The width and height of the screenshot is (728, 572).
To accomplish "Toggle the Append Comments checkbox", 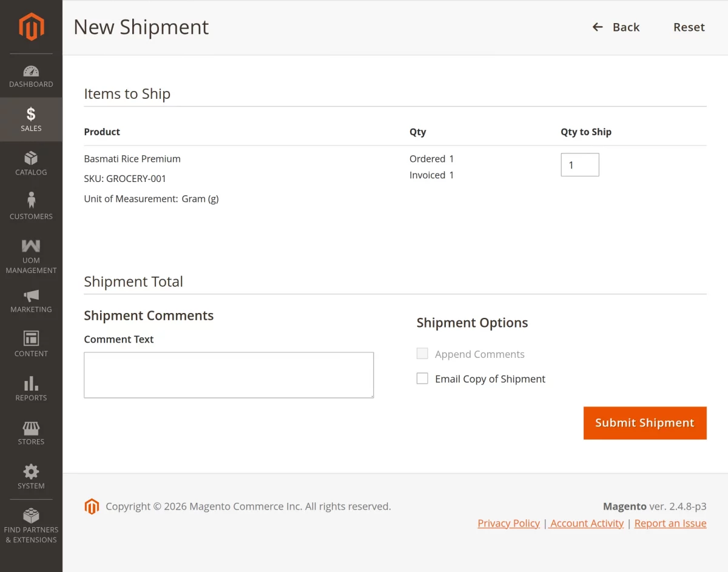I will pos(422,353).
